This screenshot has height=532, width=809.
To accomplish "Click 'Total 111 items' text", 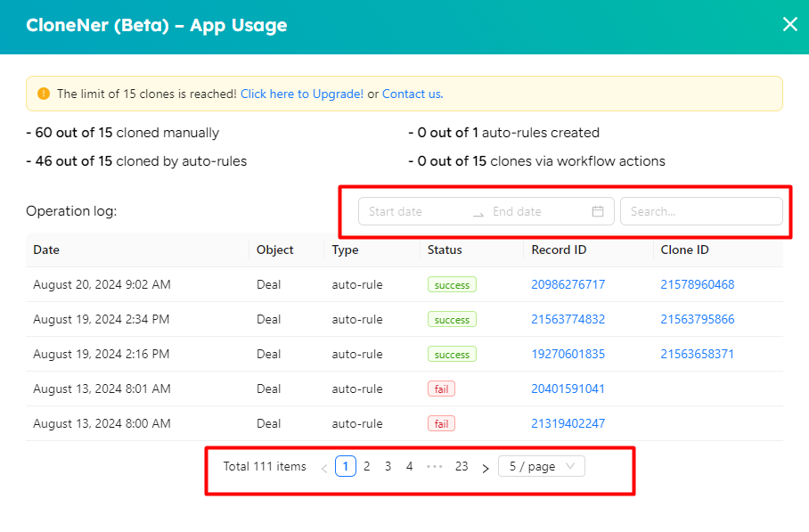I will [265, 466].
